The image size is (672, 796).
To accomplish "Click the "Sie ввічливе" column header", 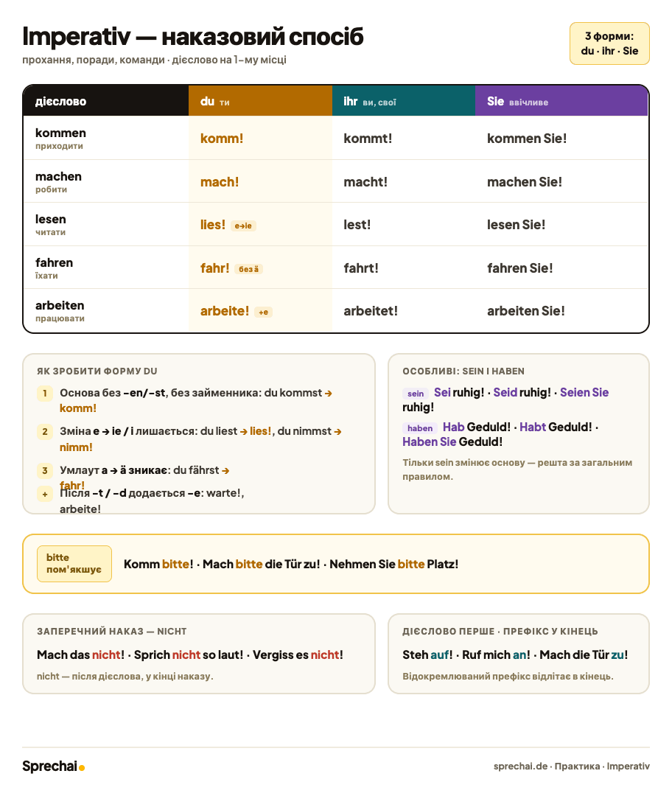I will click(x=561, y=101).
